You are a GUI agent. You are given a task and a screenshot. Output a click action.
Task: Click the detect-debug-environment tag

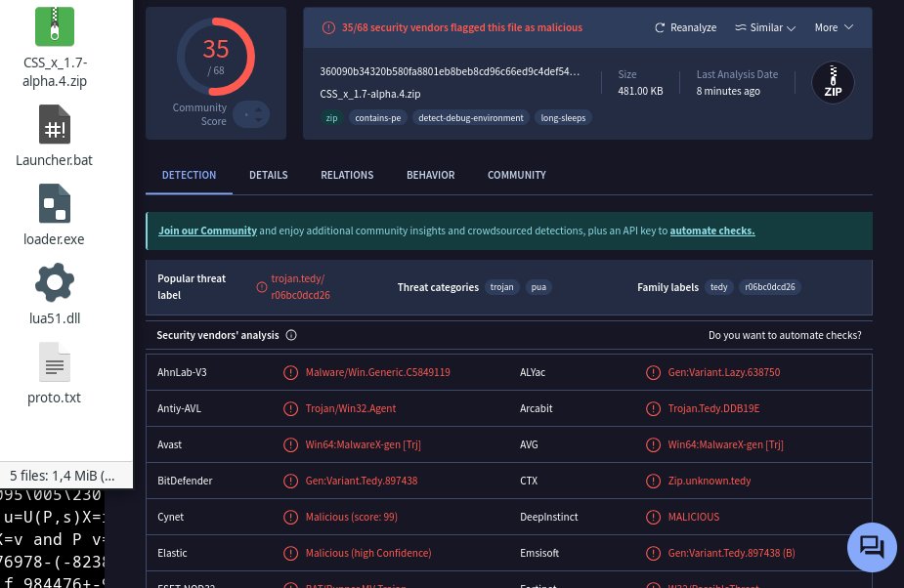coord(470,117)
